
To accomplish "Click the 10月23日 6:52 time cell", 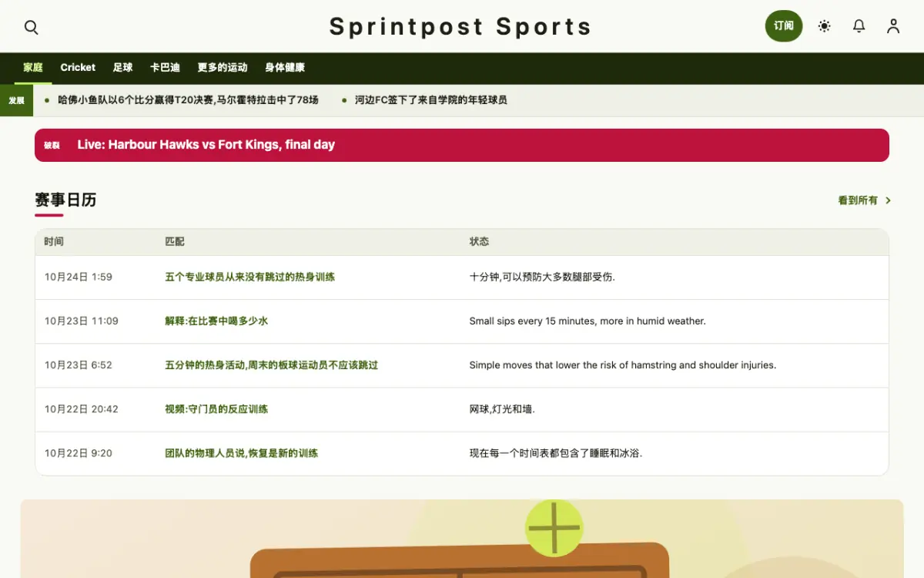I will coord(79,365).
